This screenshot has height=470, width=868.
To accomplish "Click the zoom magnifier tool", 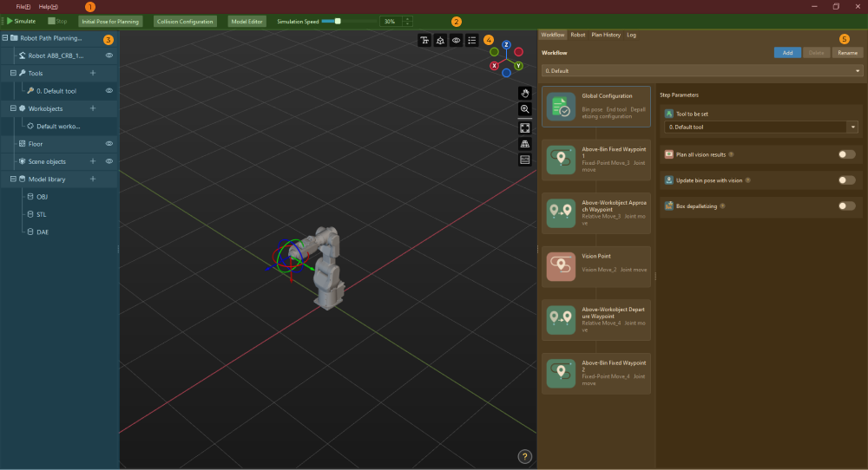I will click(x=525, y=109).
